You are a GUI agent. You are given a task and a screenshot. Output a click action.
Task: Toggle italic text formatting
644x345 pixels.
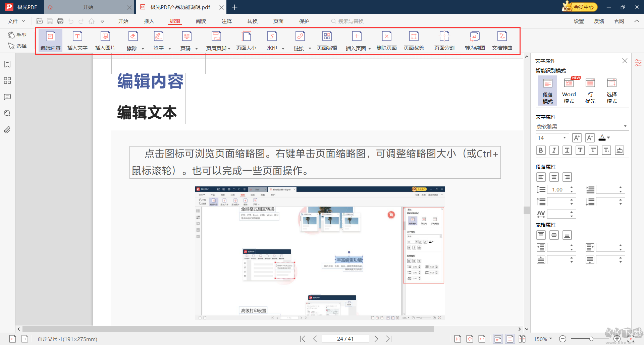click(x=554, y=150)
